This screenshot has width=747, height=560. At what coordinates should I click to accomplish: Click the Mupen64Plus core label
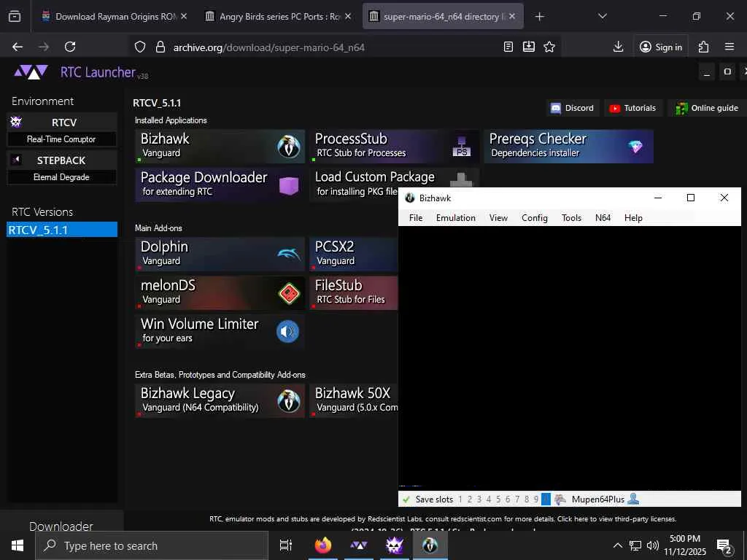(x=598, y=499)
